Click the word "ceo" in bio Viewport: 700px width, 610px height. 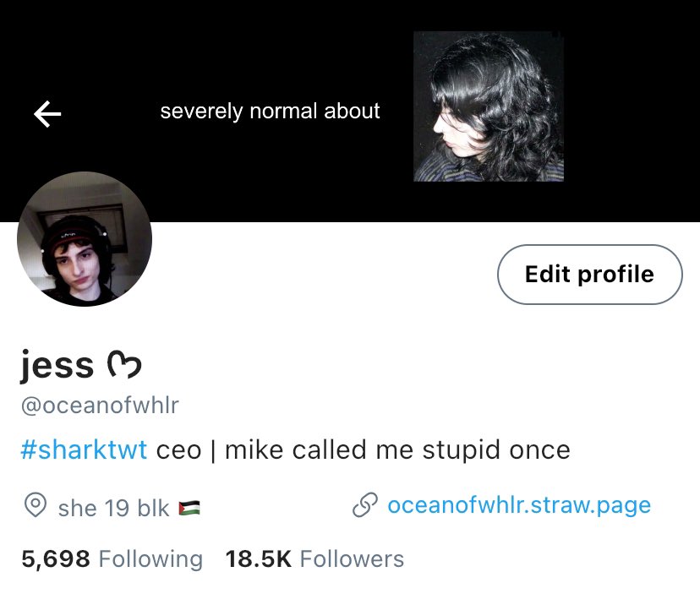(x=178, y=450)
